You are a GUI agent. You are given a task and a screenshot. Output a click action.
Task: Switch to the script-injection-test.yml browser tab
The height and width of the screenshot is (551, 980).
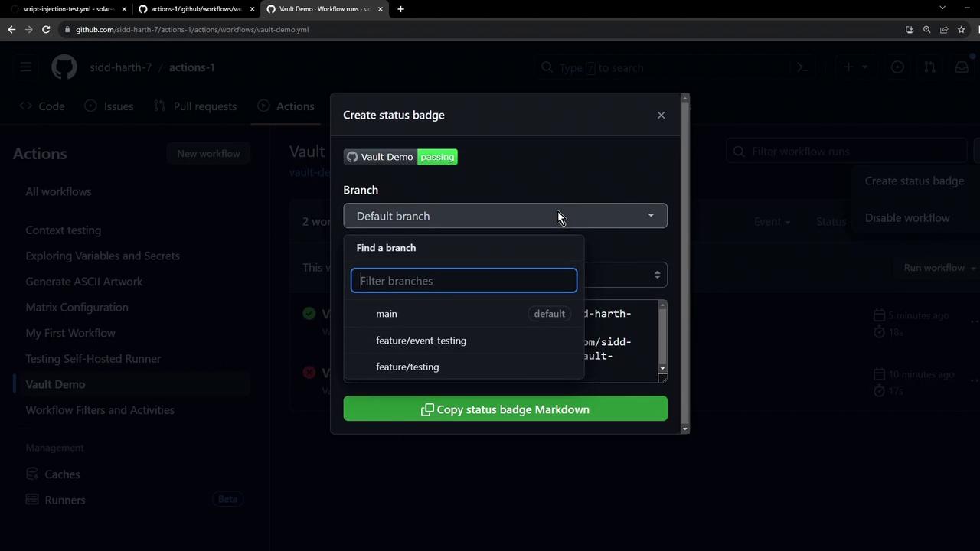67,9
